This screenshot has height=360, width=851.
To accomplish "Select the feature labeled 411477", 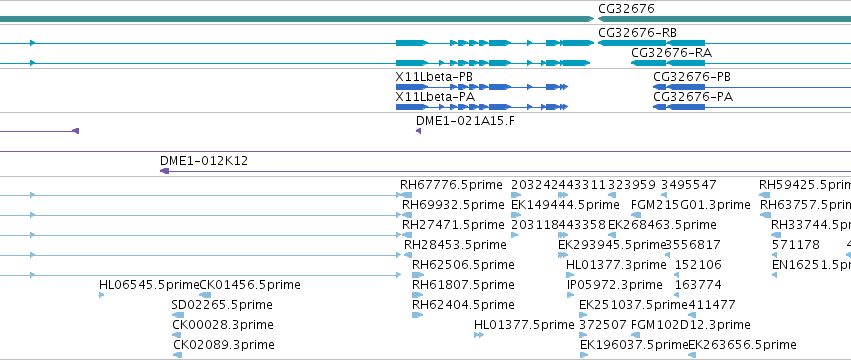I will pos(712,305).
